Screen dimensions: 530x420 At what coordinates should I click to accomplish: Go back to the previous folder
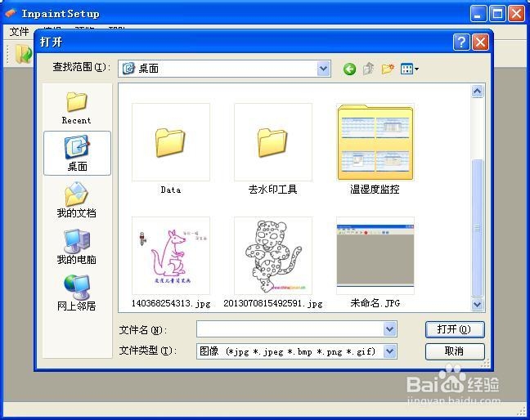(349, 69)
